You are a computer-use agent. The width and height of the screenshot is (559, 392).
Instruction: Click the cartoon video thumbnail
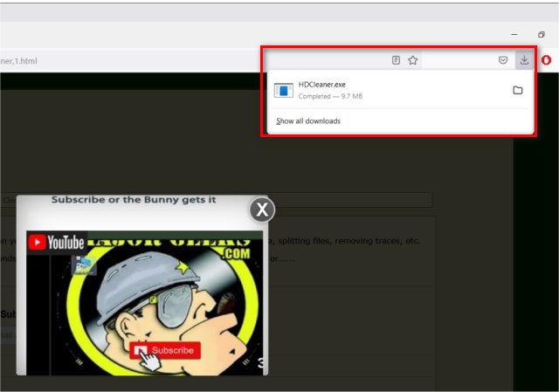pyautogui.click(x=145, y=303)
